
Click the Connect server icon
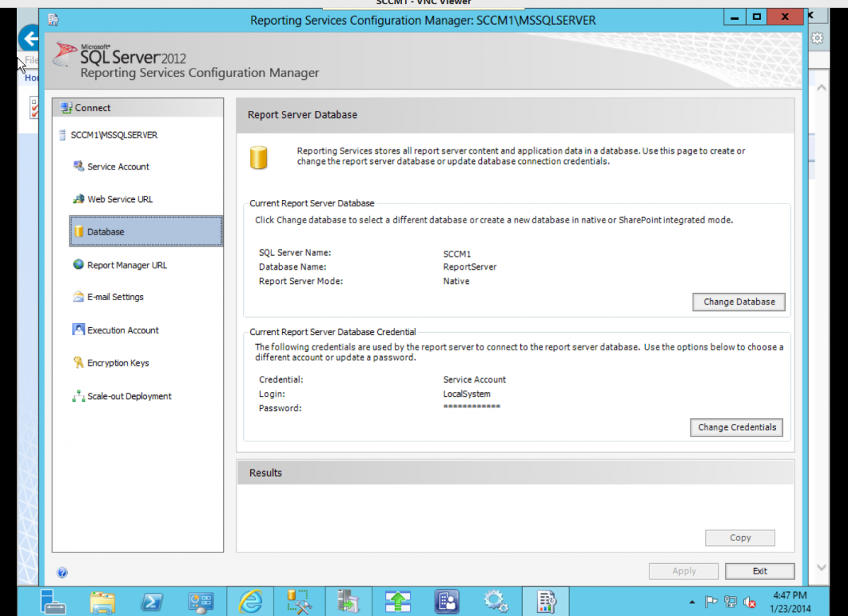tap(66, 107)
